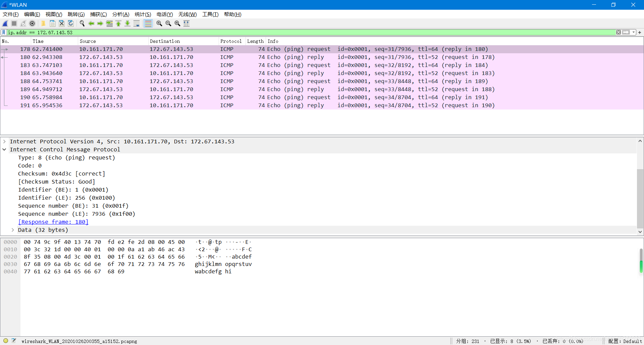Toggle auto scroll during live capture
The width and height of the screenshot is (644, 345).
tap(137, 23)
